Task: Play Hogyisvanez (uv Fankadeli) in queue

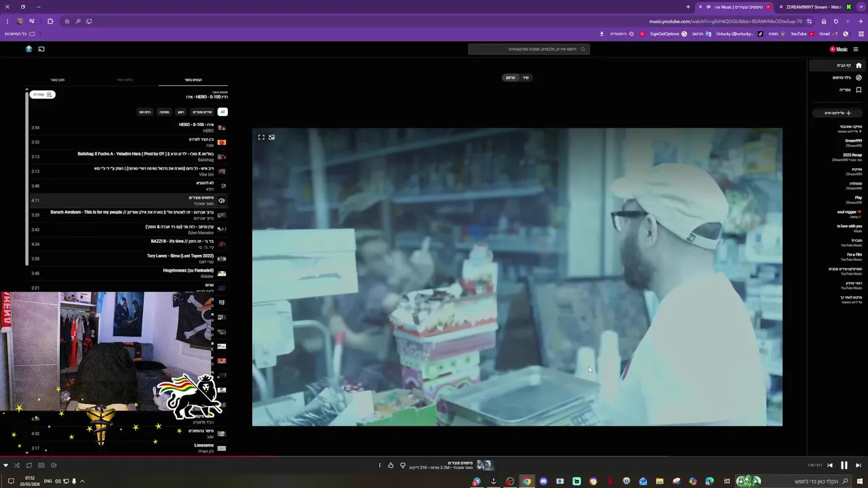Action: click(129, 273)
